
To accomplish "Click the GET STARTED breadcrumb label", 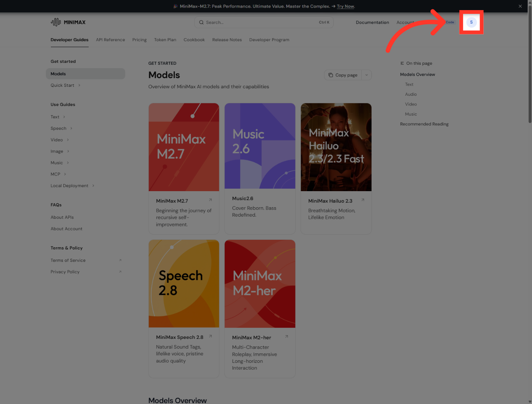I will pyautogui.click(x=162, y=63).
